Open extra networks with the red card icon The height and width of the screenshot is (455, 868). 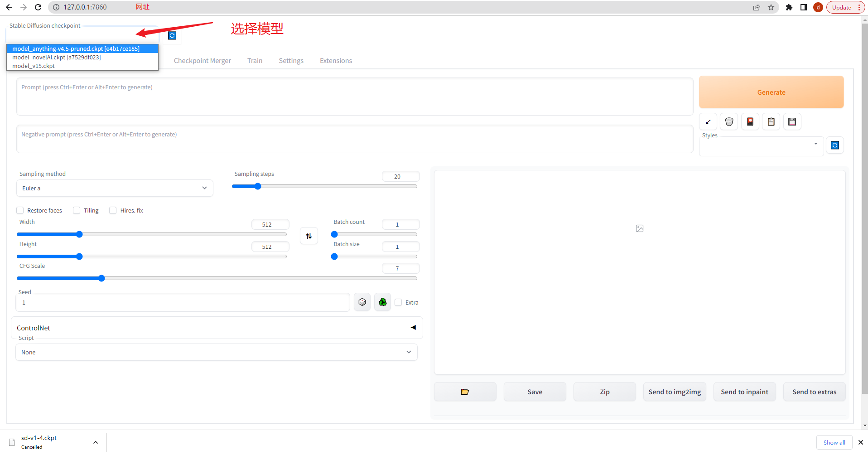(750, 122)
